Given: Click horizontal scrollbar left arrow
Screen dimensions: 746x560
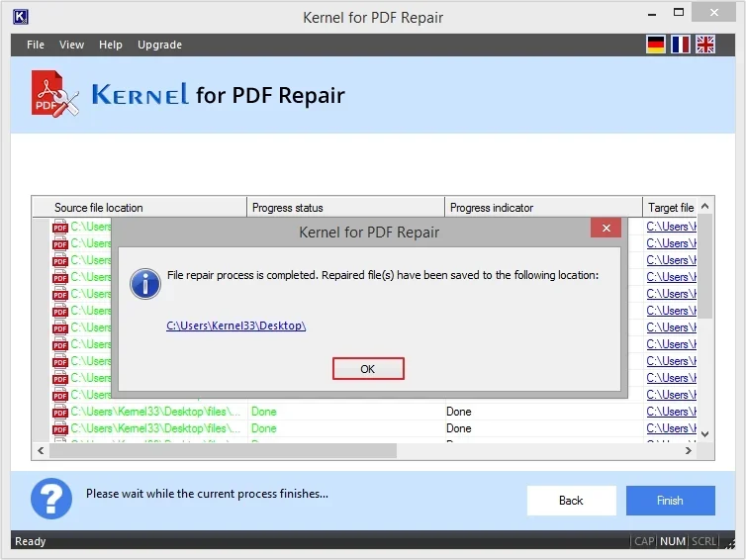Looking at the screenshot, I should pos(41,450).
